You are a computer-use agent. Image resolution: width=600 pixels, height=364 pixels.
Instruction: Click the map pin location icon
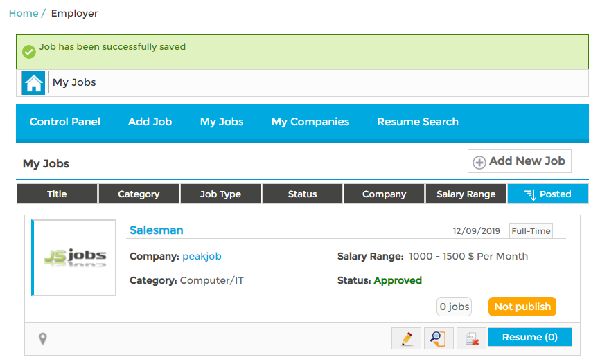42,338
